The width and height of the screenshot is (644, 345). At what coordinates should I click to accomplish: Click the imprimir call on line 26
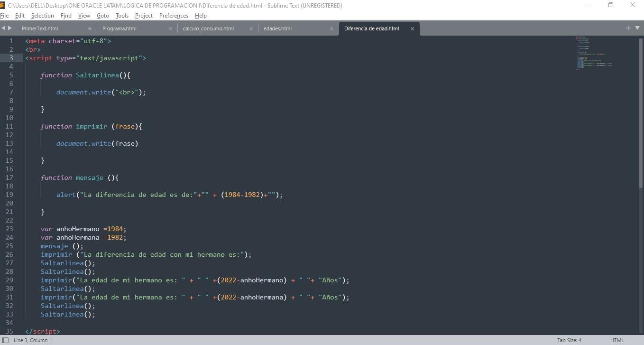point(146,254)
